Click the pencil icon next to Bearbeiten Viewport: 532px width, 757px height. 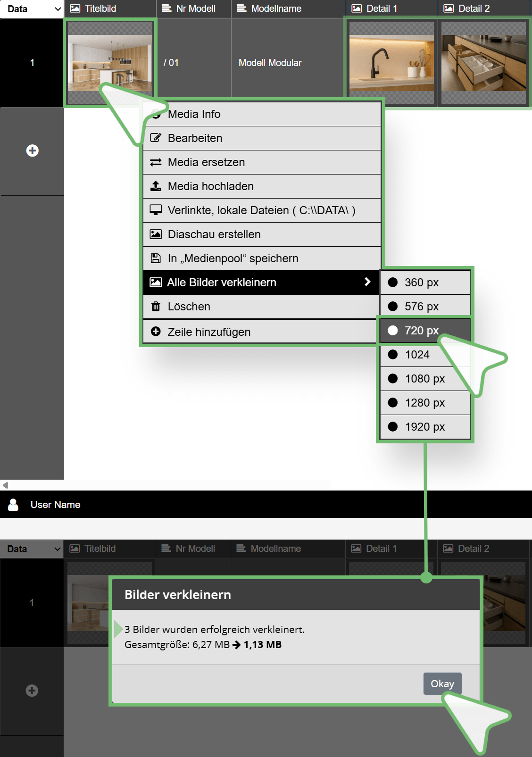156,138
